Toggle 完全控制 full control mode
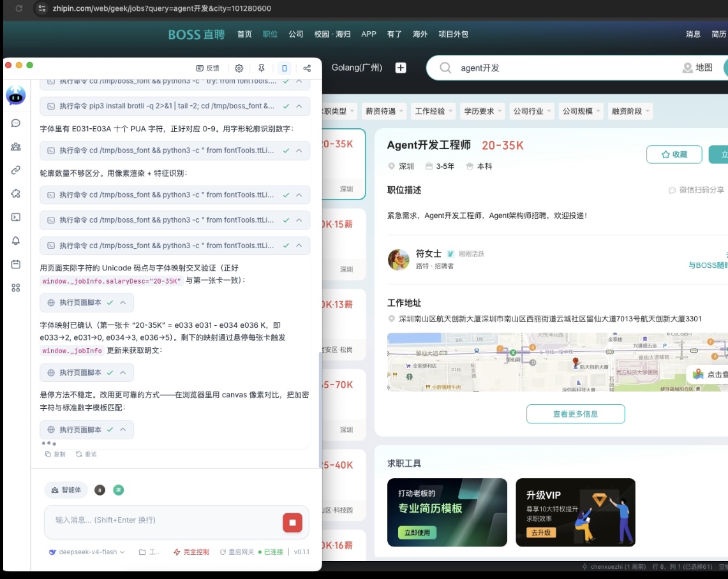The width and height of the screenshot is (728, 579). [191, 552]
